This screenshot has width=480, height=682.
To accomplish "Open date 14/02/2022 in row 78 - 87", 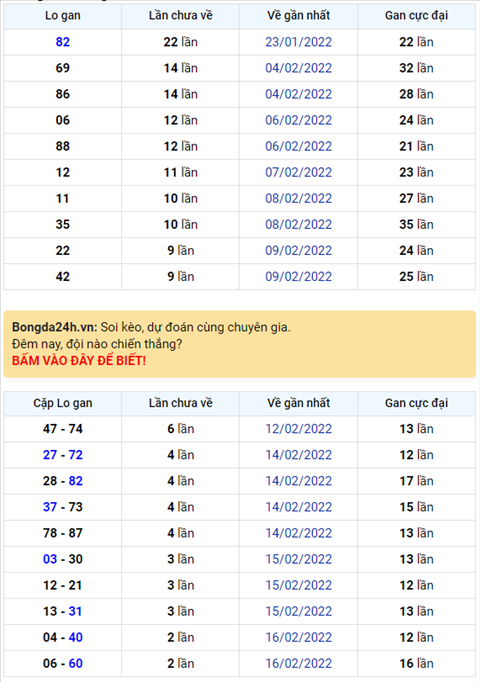I will (299, 533).
